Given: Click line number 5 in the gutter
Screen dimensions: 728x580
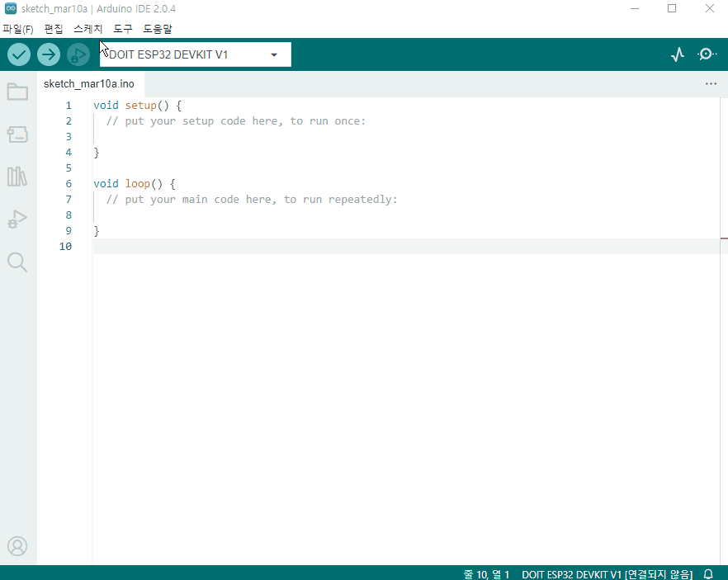Looking at the screenshot, I should click(69, 168).
